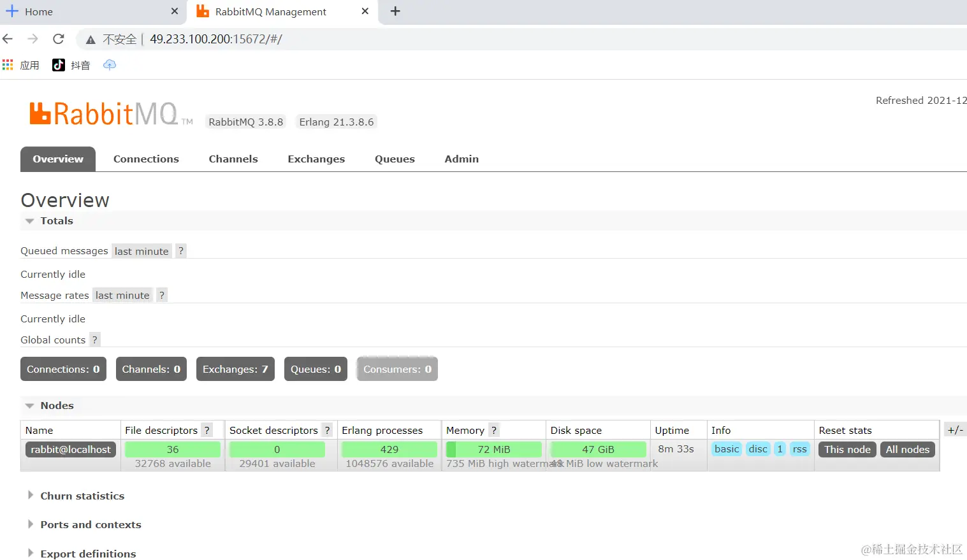Close the Home tab
967x560 pixels.
(x=175, y=11)
